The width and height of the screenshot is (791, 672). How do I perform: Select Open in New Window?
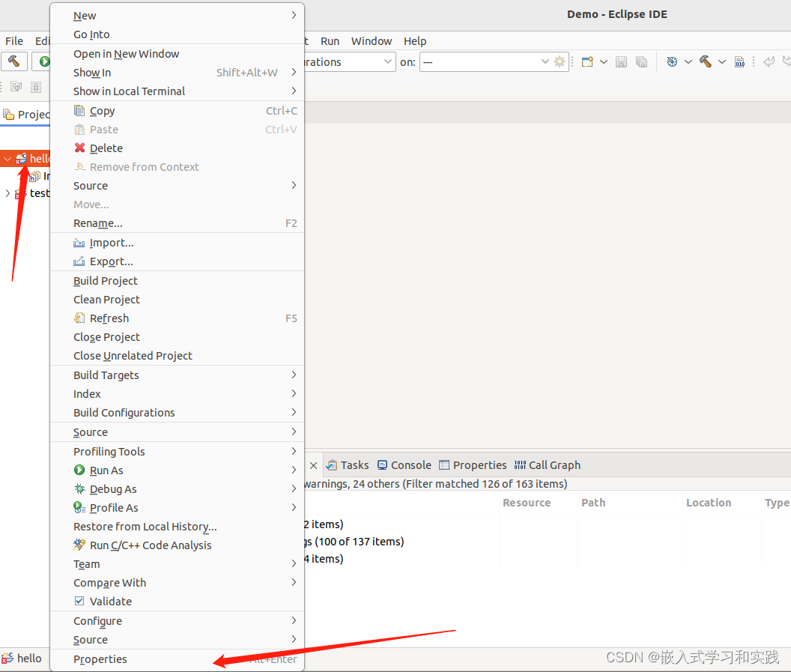click(x=177, y=53)
